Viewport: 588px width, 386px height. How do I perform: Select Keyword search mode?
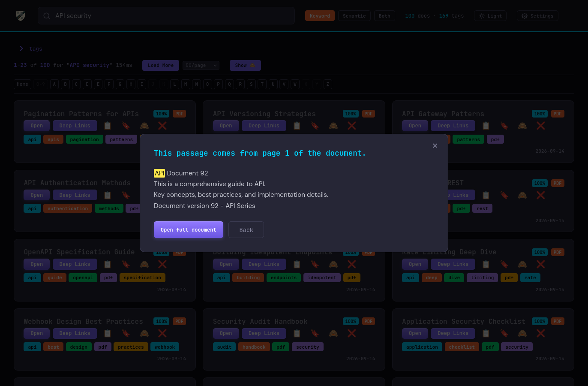tap(320, 16)
